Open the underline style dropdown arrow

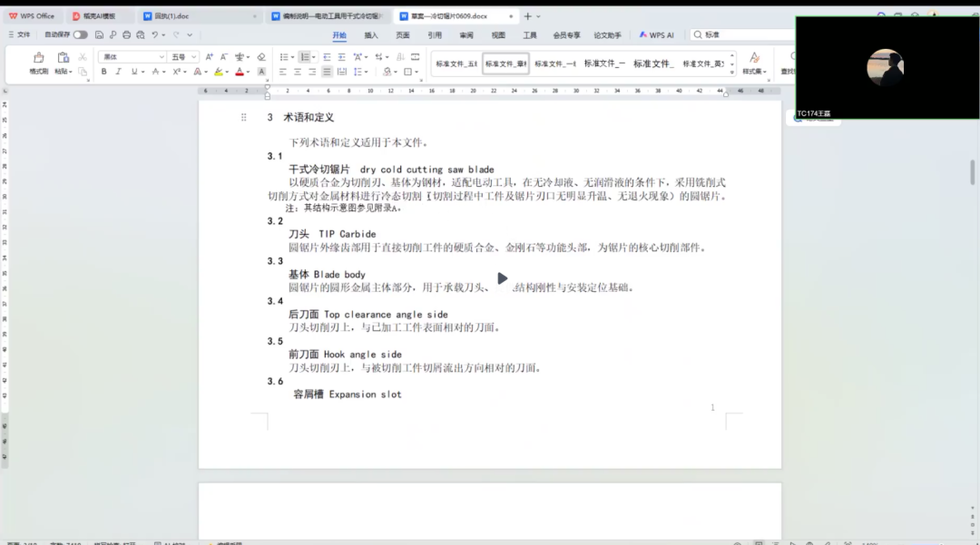(142, 73)
